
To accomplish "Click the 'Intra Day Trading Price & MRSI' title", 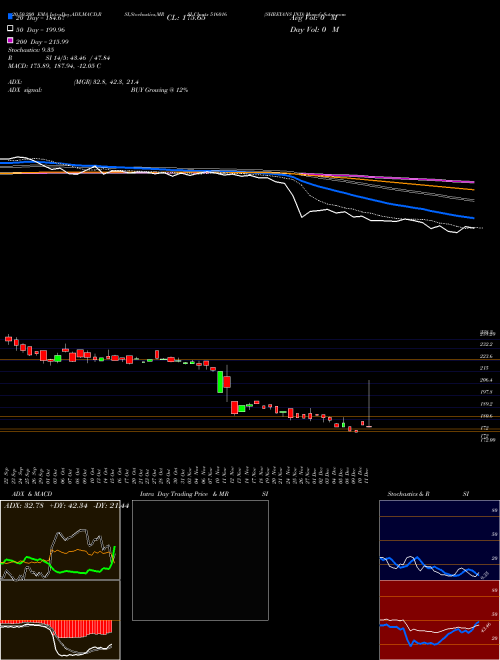I will [204, 494].
